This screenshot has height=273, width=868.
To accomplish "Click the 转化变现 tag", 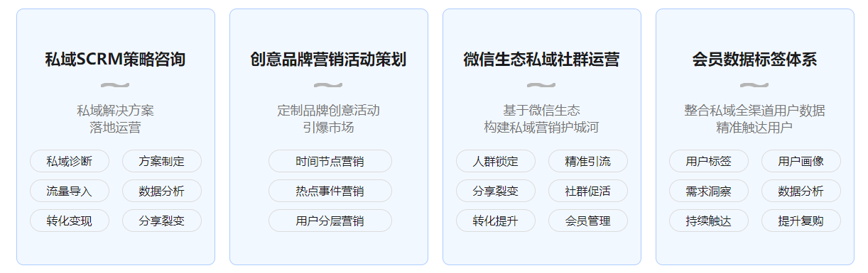I will (x=70, y=221).
